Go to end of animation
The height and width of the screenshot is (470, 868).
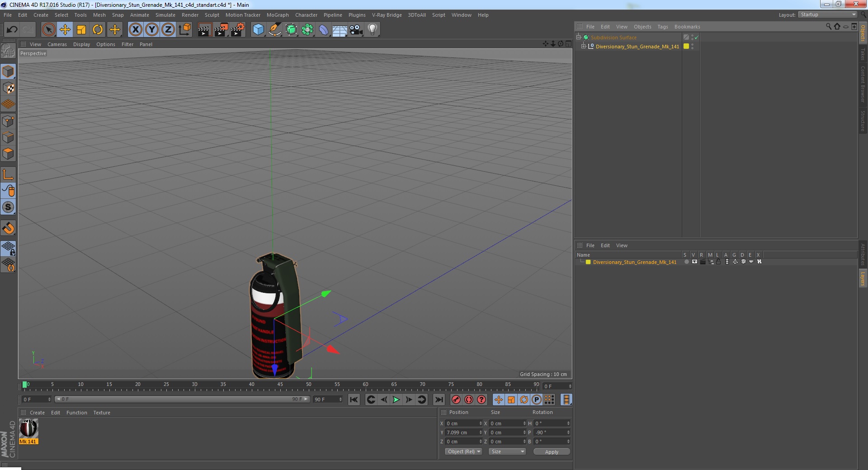tap(439, 399)
